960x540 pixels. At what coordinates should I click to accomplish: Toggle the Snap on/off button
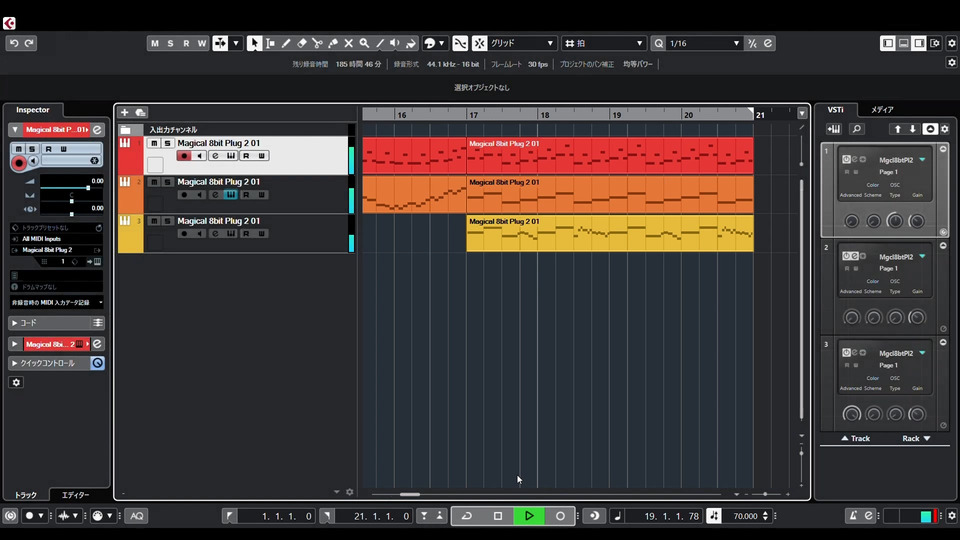point(479,43)
